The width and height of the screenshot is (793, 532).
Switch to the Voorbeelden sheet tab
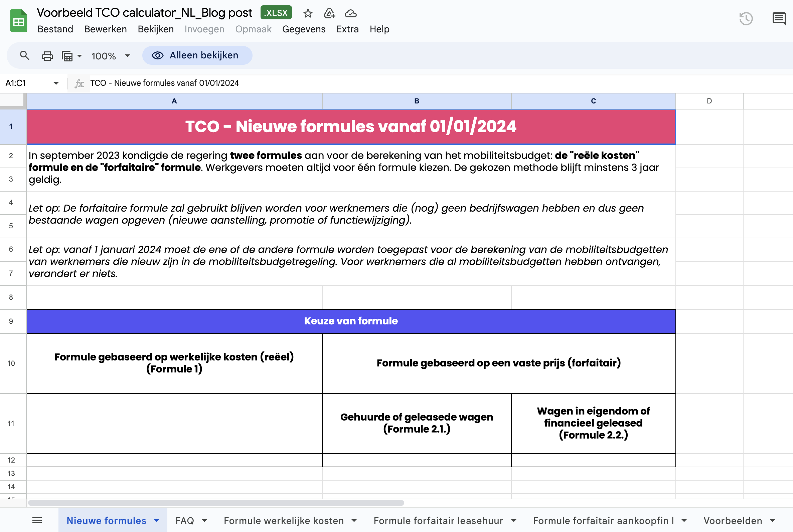click(733, 520)
